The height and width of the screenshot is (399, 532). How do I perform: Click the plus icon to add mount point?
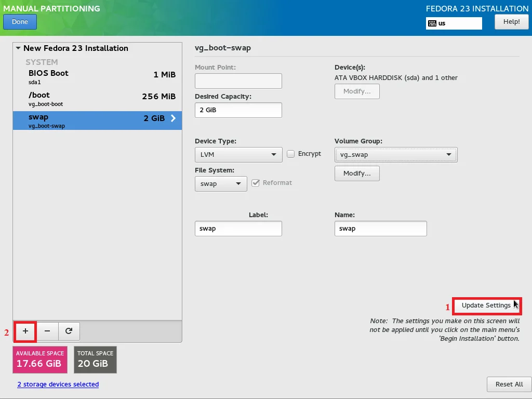[25, 331]
